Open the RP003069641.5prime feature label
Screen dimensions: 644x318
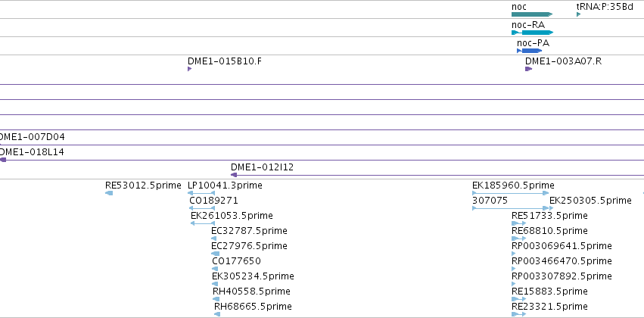562,245
